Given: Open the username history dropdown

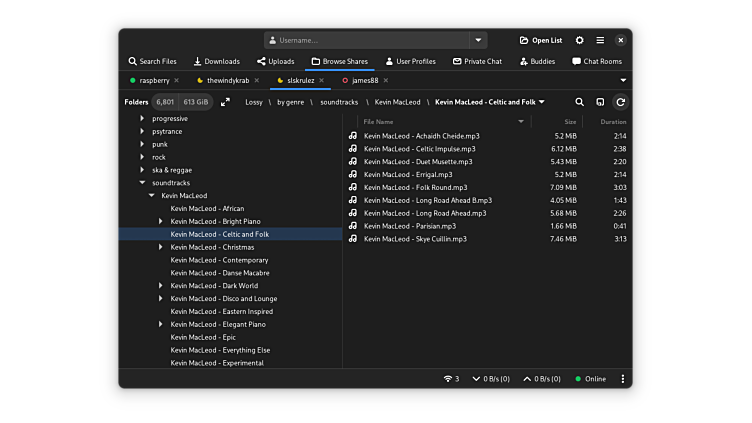Looking at the screenshot, I should [478, 40].
